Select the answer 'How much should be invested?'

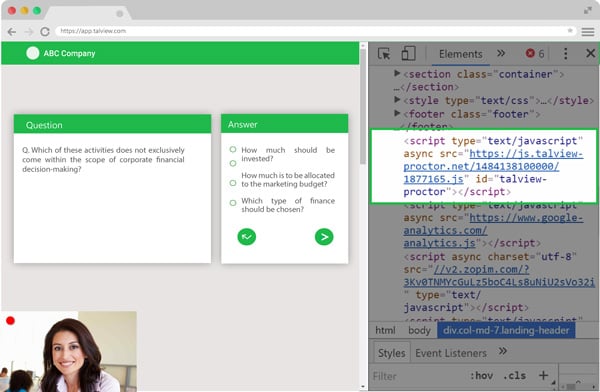233,149
